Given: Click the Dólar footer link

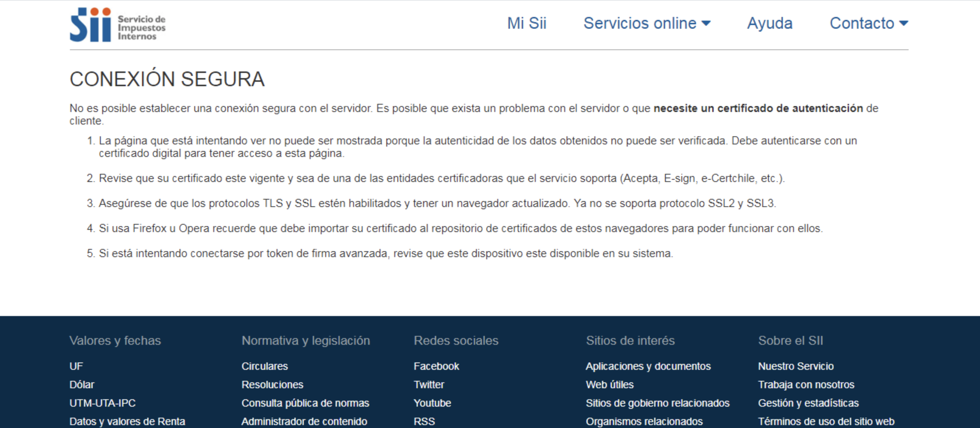Looking at the screenshot, I should click(x=82, y=385).
